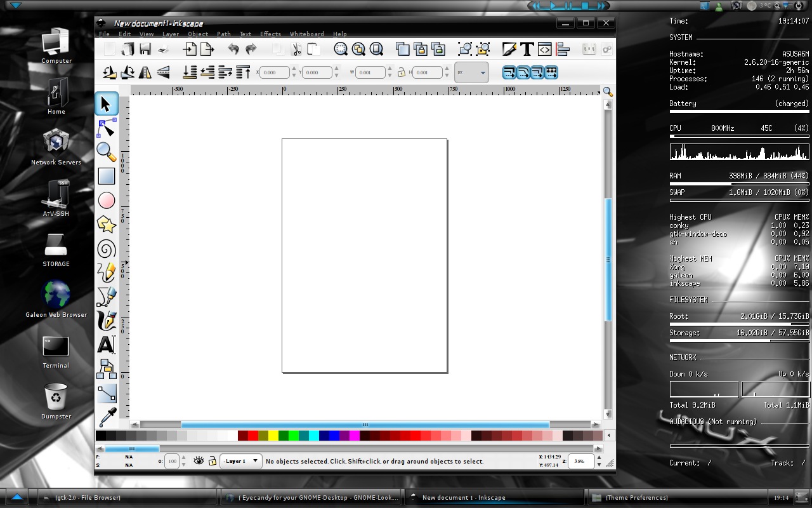
Task: Toggle the fourth blue affect button
Action: click(x=551, y=72)
